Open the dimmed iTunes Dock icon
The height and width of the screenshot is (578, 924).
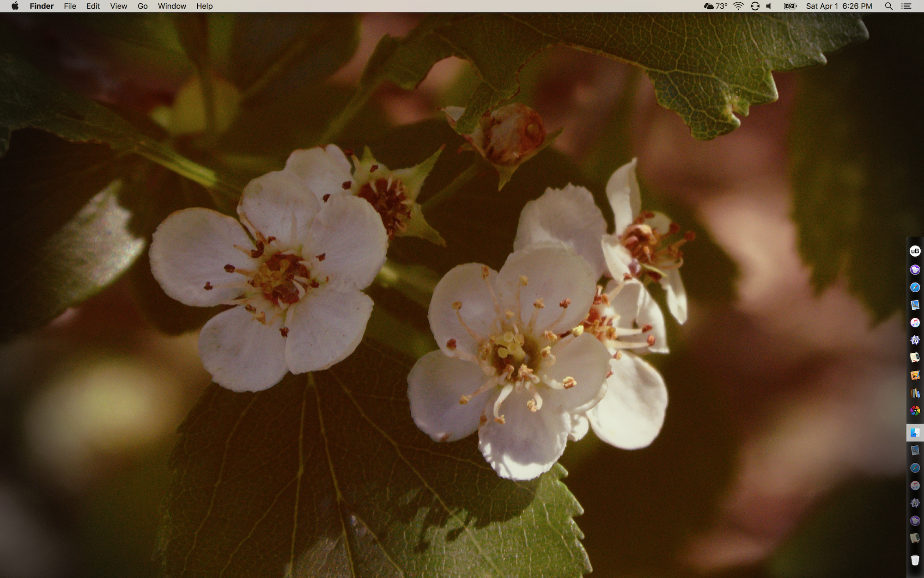[915, 486]
